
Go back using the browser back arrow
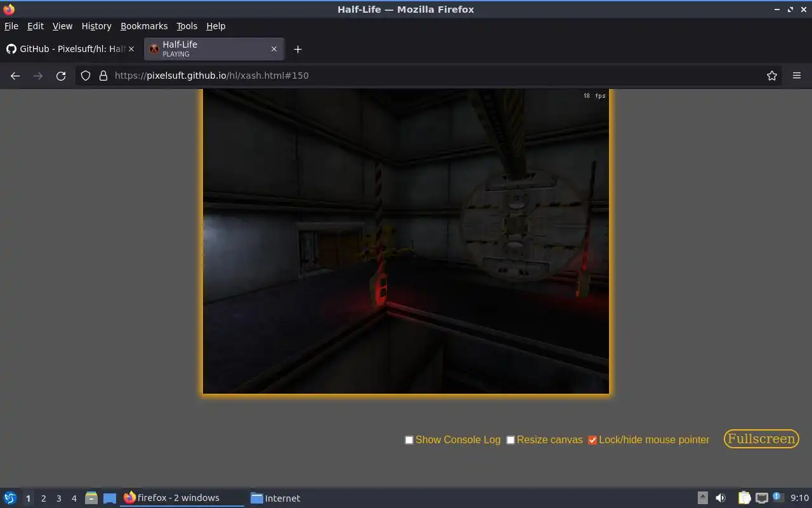15,76
